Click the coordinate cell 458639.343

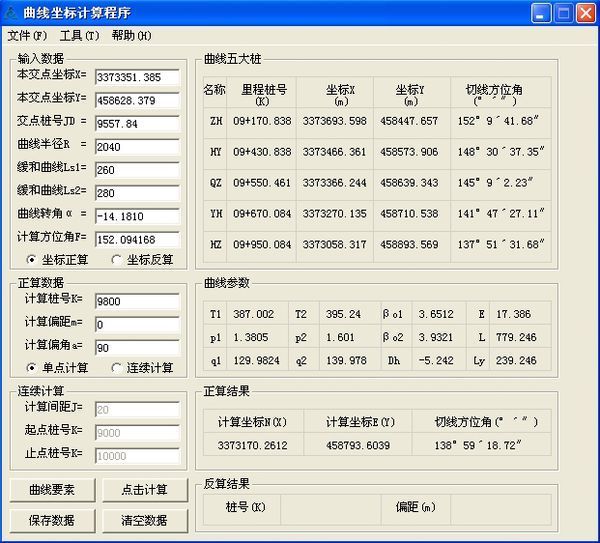pyautogui.click(x=412, y=183)
